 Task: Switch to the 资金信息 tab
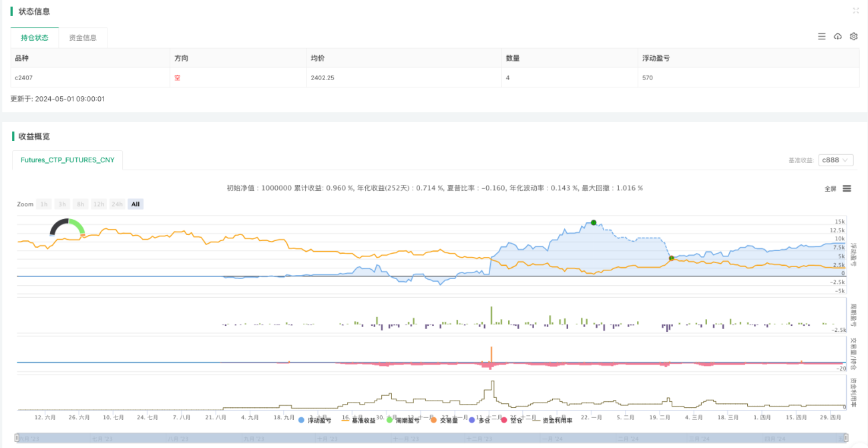83,38
